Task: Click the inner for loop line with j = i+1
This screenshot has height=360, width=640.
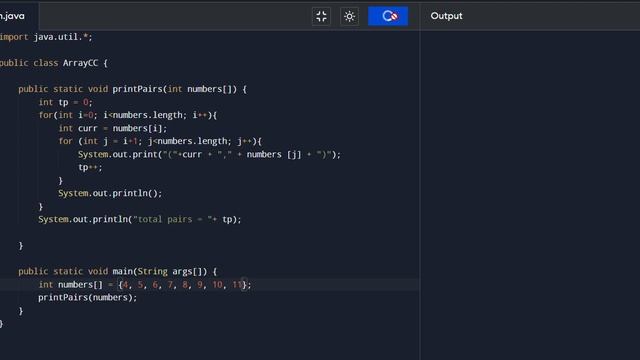Action: click(x=160, y=142)
